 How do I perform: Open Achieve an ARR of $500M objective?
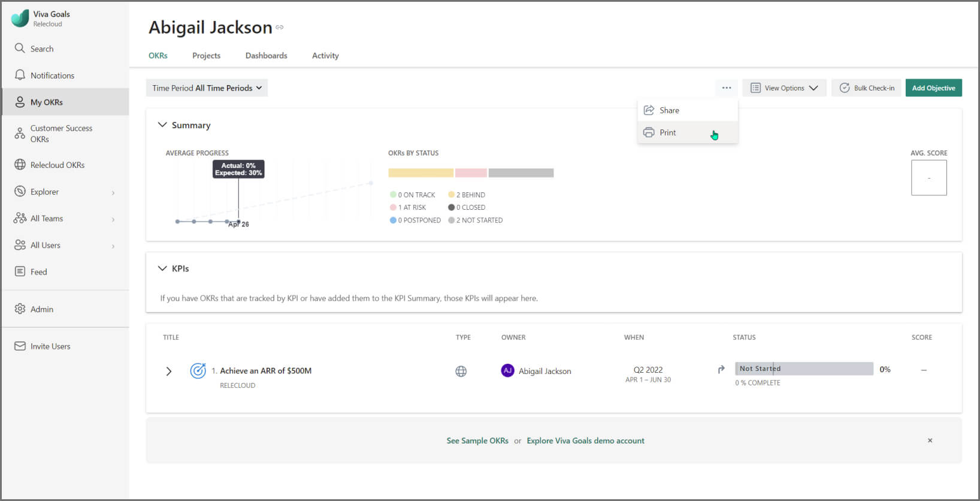click(265, 371)
